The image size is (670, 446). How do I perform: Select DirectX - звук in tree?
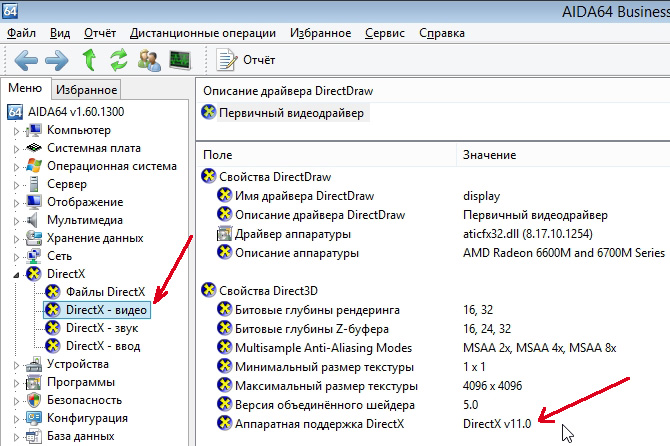(103, 328)
